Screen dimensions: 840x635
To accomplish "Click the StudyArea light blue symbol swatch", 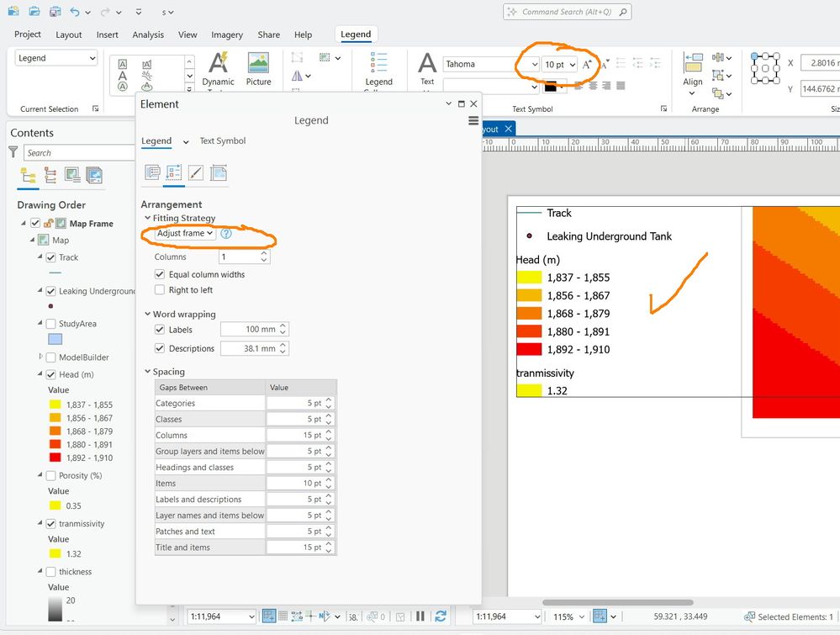I will tap(55, 339).
